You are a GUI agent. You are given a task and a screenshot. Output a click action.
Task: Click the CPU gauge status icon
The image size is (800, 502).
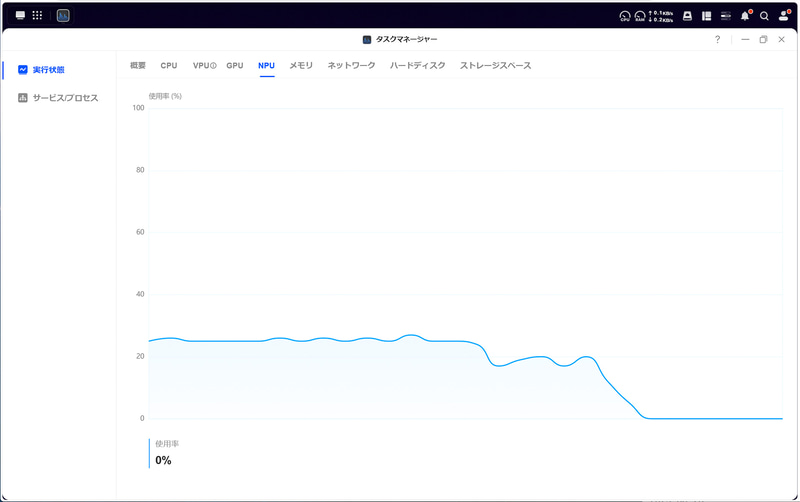tap(624, 16)
